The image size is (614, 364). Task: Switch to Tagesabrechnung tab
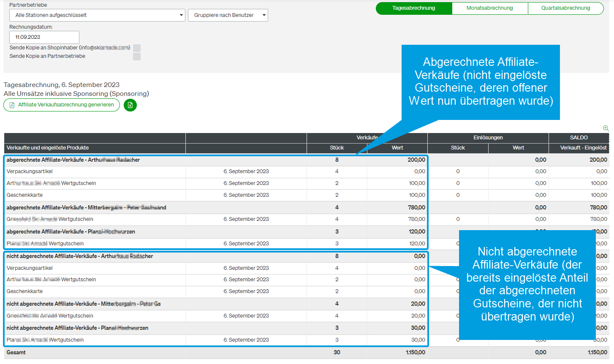pyautogui.click(x=414, y=8)
